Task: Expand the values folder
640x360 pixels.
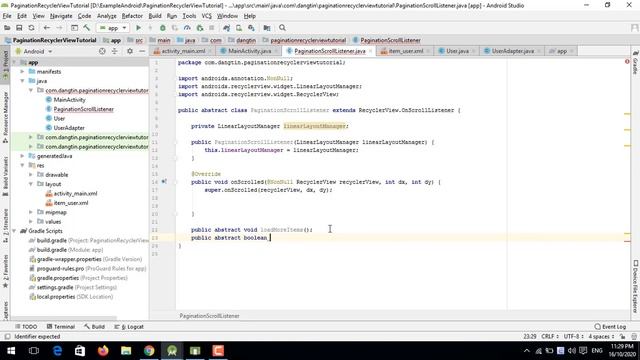Action: pyautogui.click(x=31, y=222)
